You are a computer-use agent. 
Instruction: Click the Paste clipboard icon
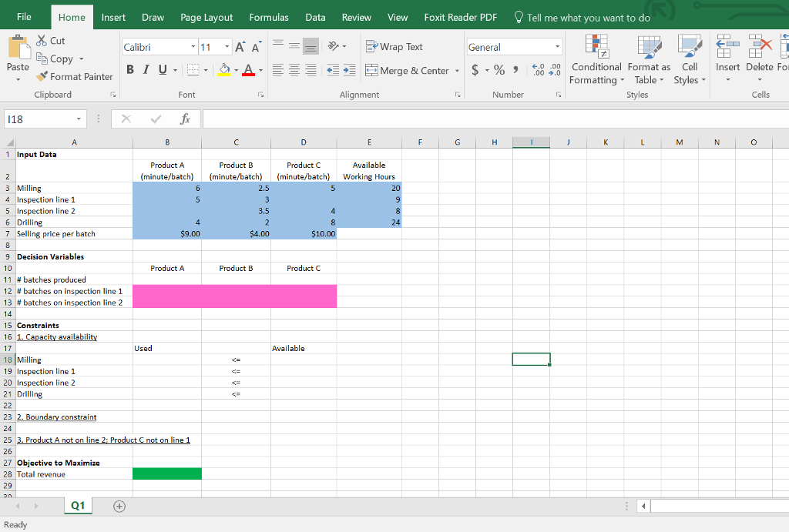[18, 47]
